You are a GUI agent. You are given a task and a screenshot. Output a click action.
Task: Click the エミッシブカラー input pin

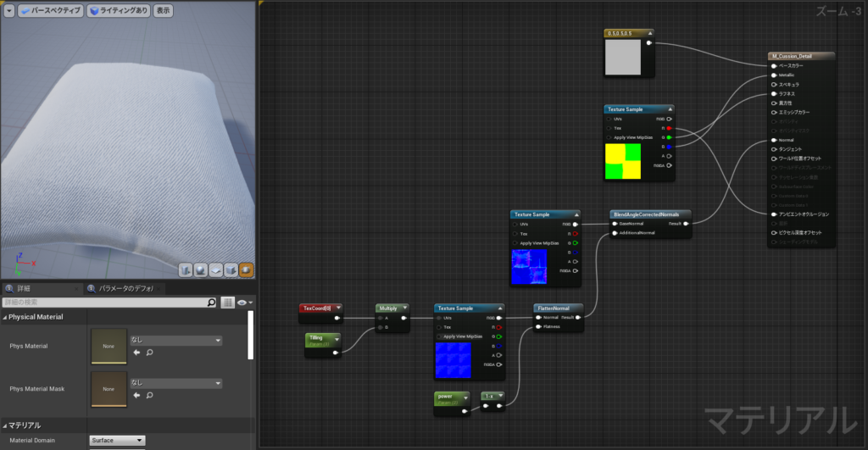774,113
